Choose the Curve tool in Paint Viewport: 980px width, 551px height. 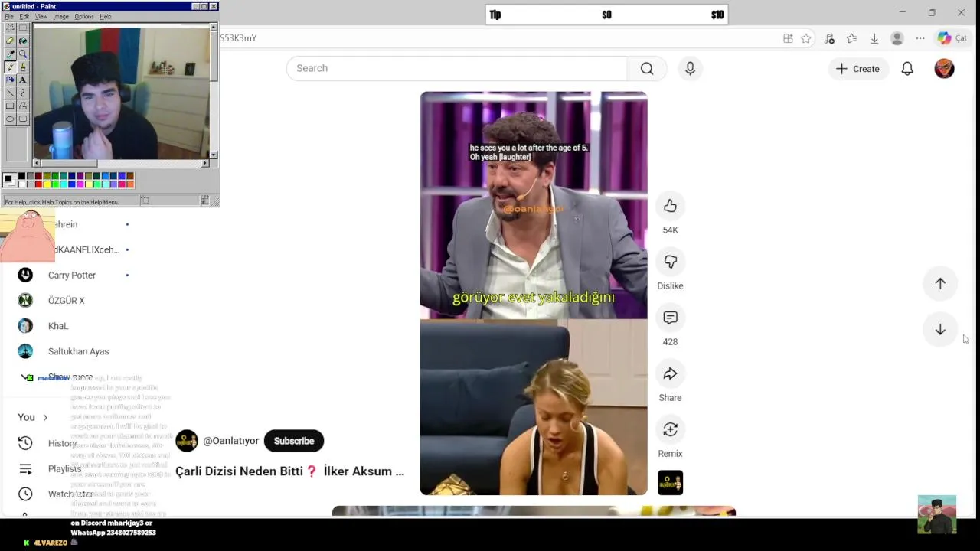click(x=23, y=93)
